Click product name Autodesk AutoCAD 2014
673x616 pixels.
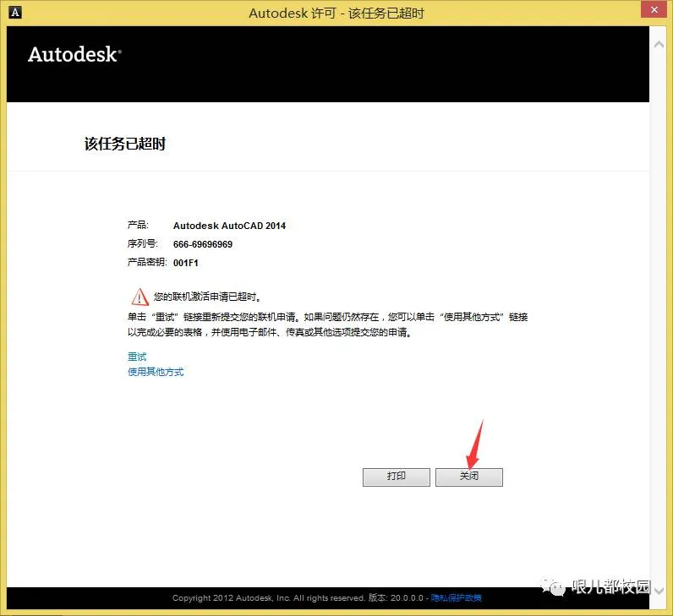229,226
